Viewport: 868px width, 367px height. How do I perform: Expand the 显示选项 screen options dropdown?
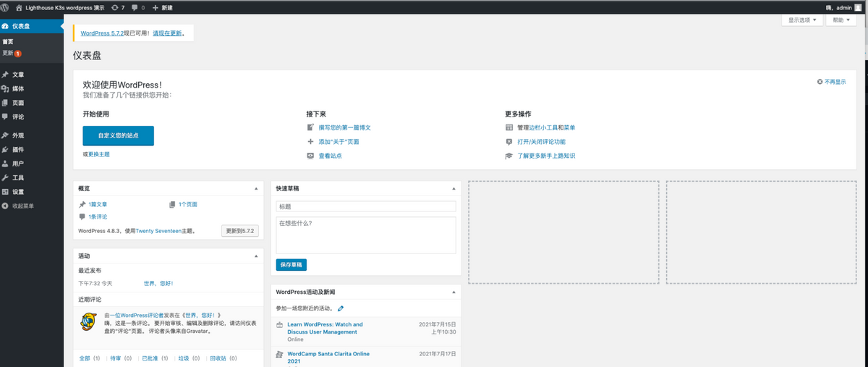tap(803, 20)
